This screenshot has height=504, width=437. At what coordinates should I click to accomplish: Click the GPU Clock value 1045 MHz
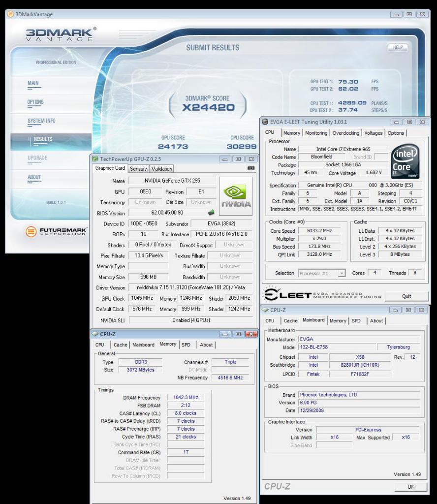(142, 298)
